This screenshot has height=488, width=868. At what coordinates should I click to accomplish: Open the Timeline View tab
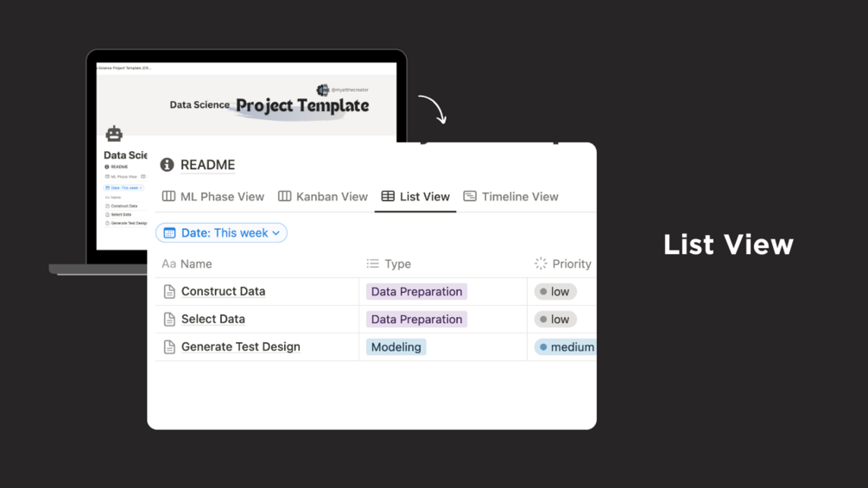click(510, 197)
